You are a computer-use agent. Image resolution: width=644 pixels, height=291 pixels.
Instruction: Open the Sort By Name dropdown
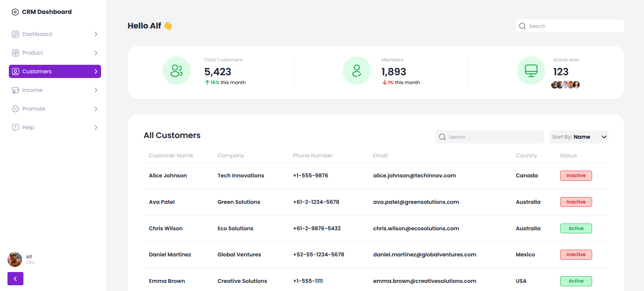[579, 137]
